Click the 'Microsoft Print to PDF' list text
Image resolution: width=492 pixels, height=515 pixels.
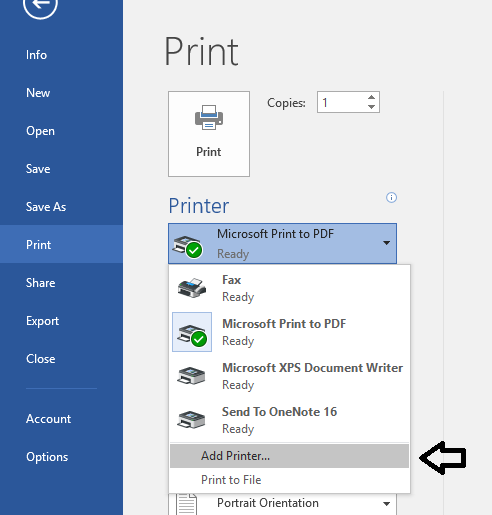click(x=284, y=324)
